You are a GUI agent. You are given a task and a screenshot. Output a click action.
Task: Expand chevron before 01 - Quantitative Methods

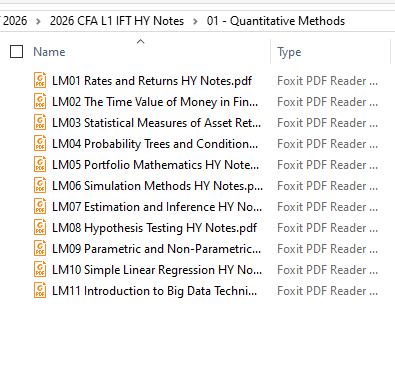point(195,21)
